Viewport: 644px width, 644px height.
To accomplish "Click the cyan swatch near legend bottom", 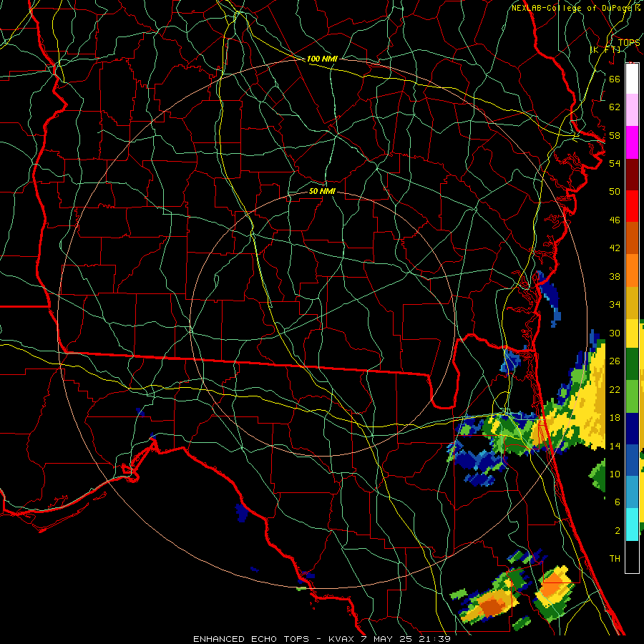I will (x=632, y=525).
